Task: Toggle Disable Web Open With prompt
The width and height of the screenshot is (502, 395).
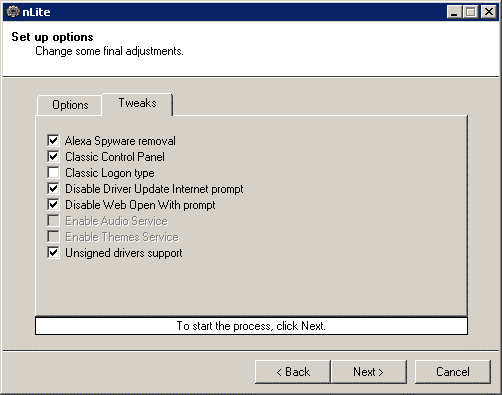Action: pyautogui.click(x=53, y=205)
